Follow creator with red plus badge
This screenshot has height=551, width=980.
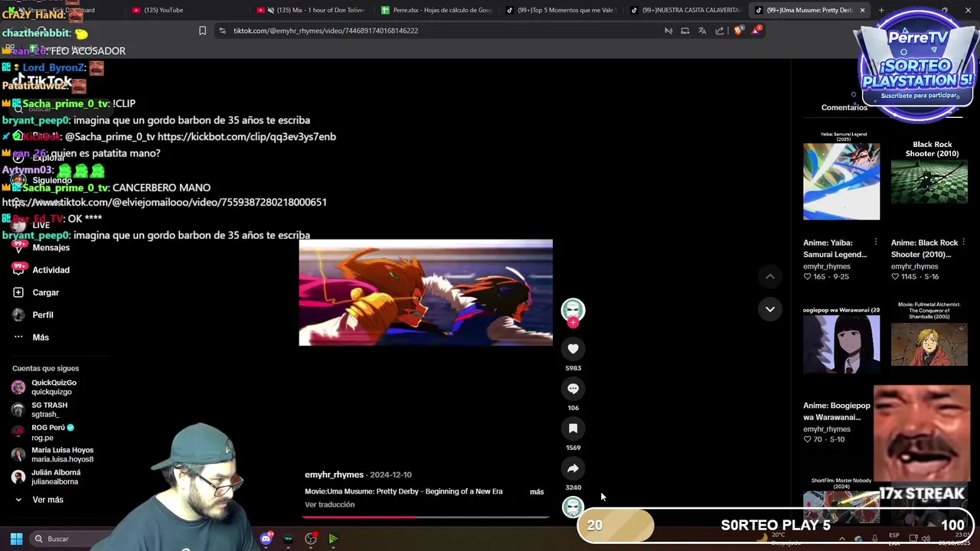click(x=573, y=323)
